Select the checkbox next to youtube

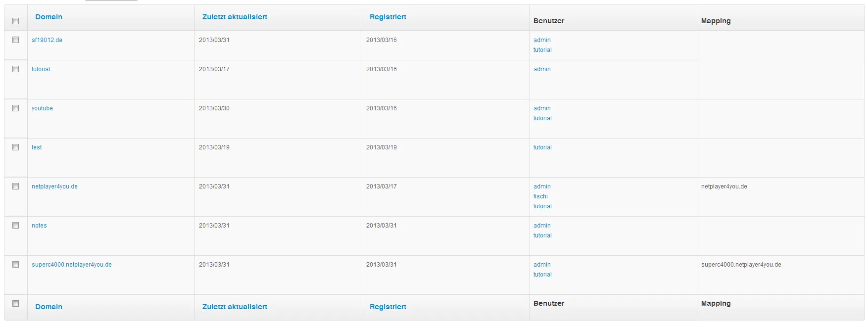point(16,108)
